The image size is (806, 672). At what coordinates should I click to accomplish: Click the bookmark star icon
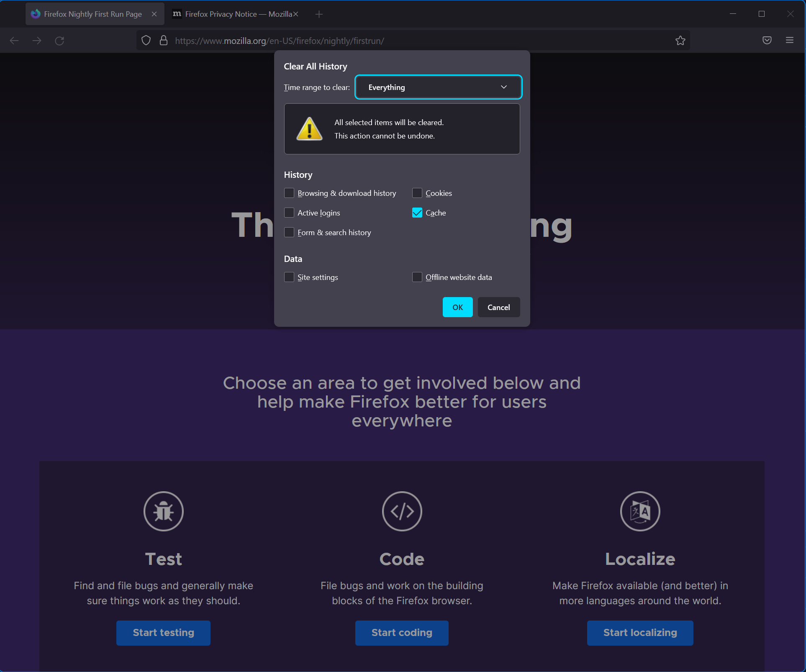point(680,41)
